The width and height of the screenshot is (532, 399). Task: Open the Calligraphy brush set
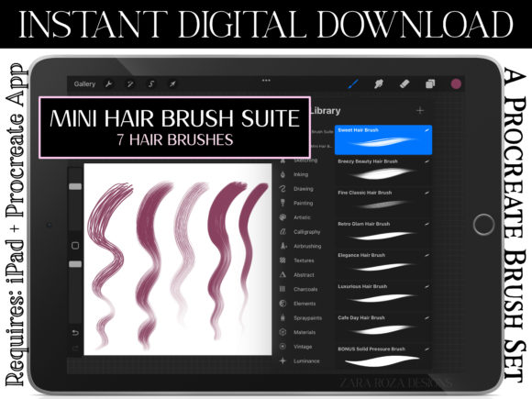[x=306, y=232]
